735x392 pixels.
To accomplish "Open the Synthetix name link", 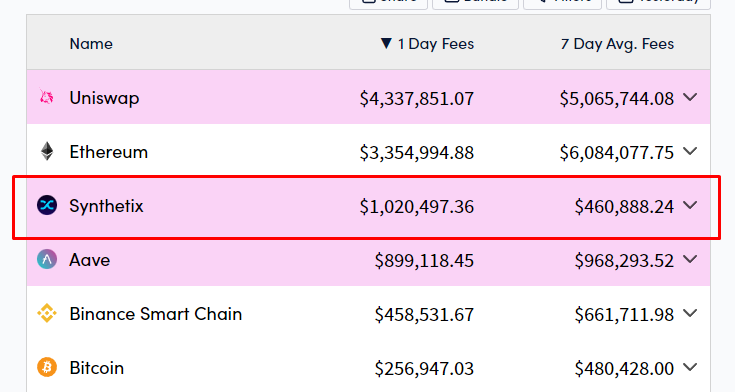I will [x=106, y=206].
